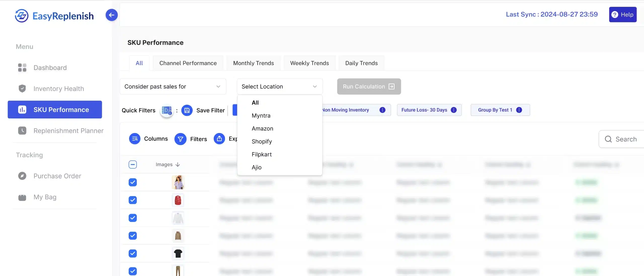Uncheck the first product row checkbox
This screenshot has width=644, height=276.
tap(133, 182)
